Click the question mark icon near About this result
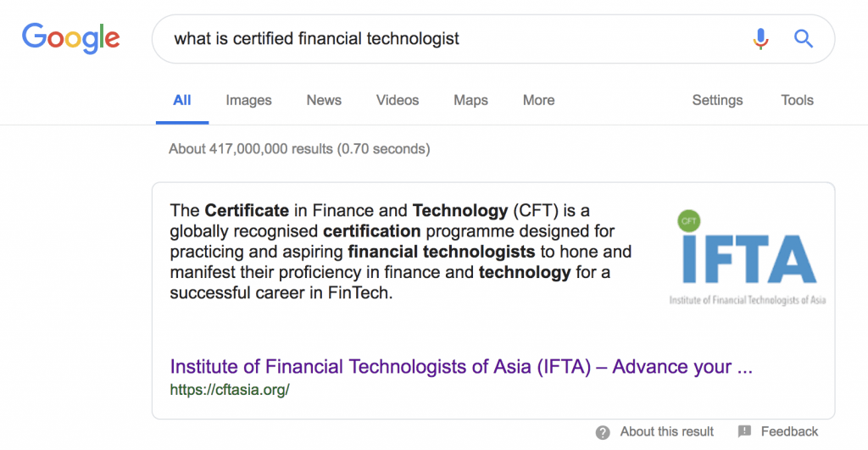This screenshot has height=450, width=868. coord(603,432)
